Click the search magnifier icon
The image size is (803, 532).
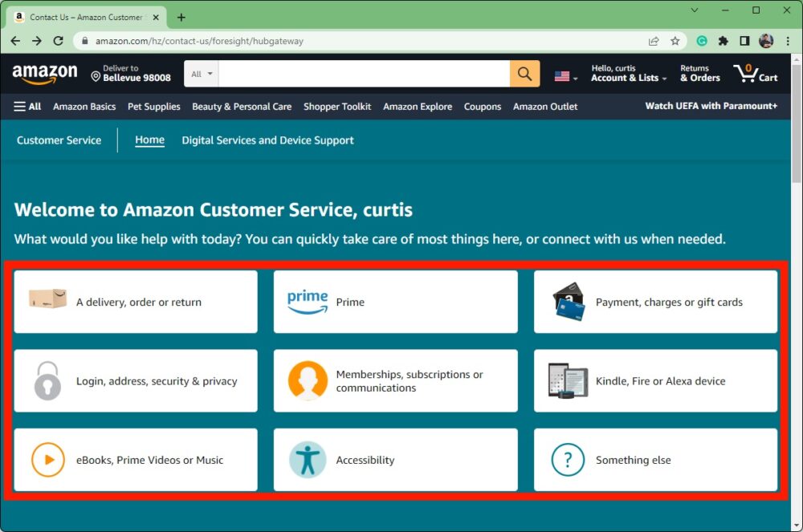coord(524,73)
